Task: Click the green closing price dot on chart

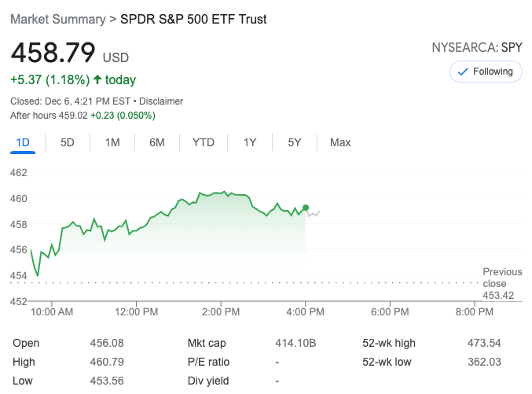Action: click(306, 208)
